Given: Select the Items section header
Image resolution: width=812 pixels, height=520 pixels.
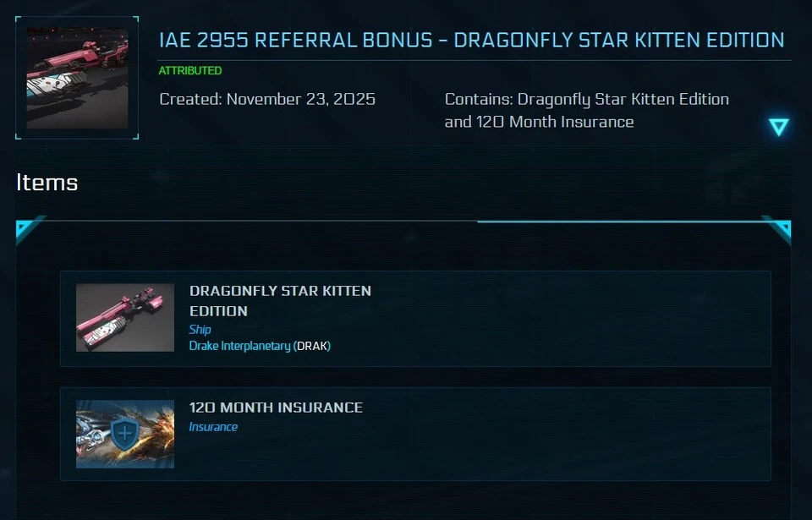Looking at the screenshot, I should (47, 182).
